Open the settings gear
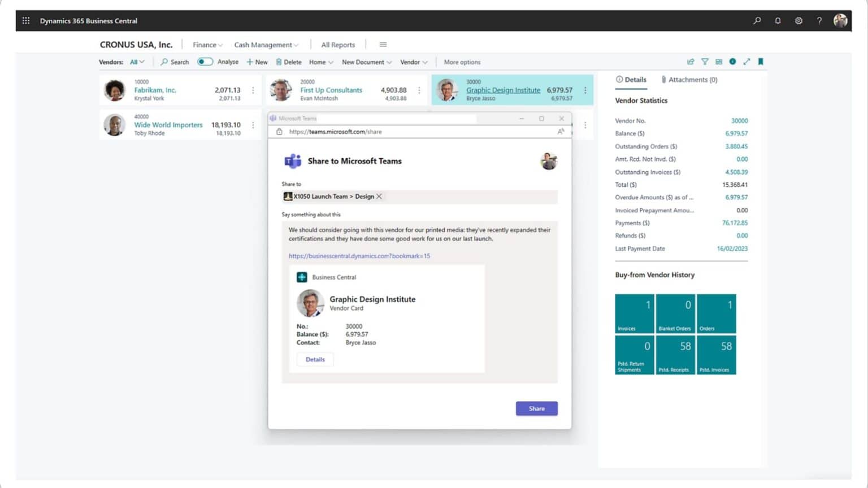 click(798, 21)
